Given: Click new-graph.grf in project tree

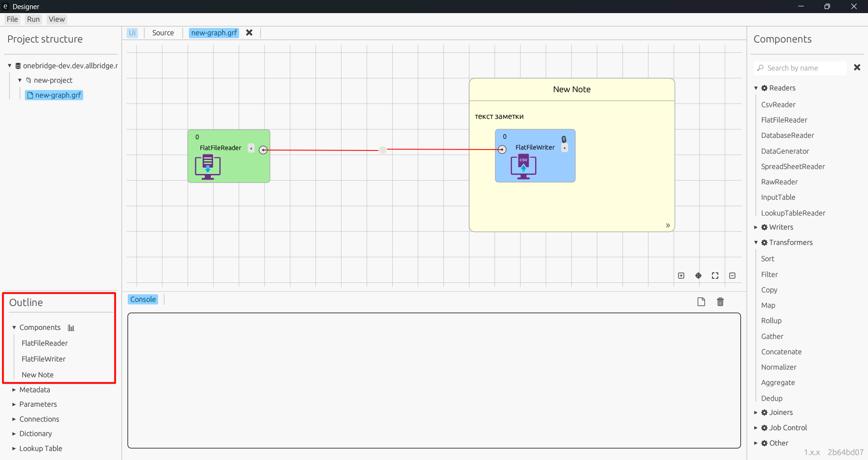Looking at the screenshot, I should (x=54, y=95).
